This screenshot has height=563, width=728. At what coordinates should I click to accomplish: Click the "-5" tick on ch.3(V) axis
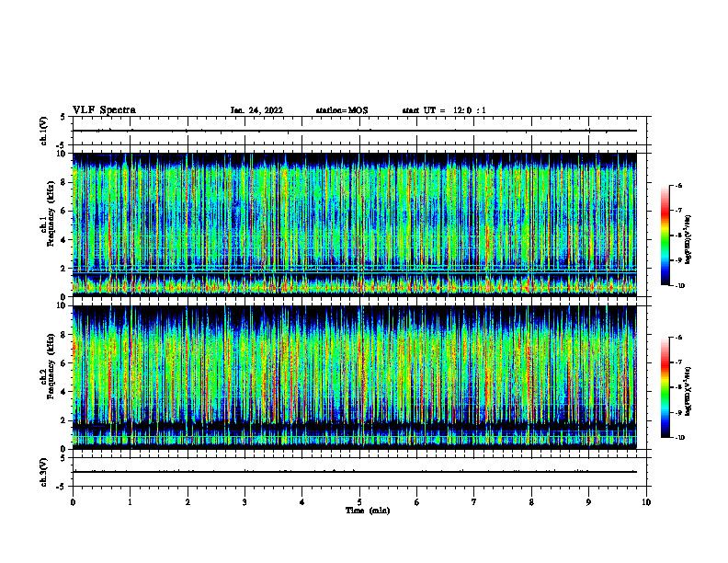pyautogui.click(x=63, y=487)
